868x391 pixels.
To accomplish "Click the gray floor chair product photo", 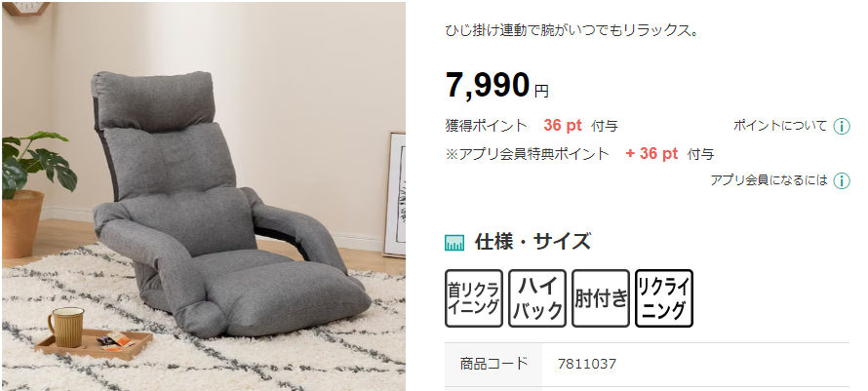I will tap(203, 196).
